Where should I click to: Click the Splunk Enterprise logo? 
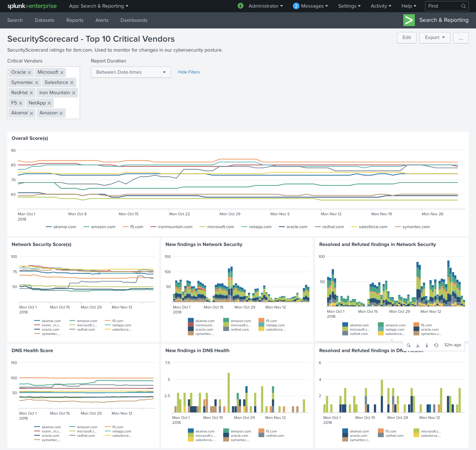point(32,6)
